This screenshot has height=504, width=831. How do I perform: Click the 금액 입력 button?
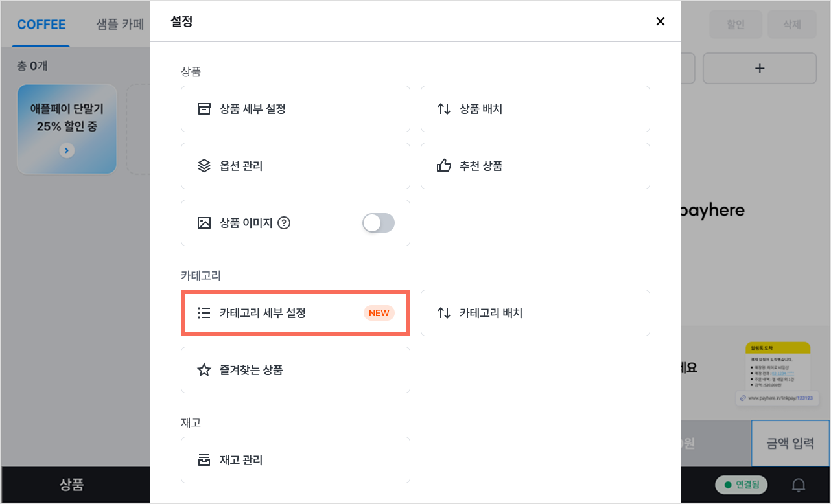coord(790,444)
